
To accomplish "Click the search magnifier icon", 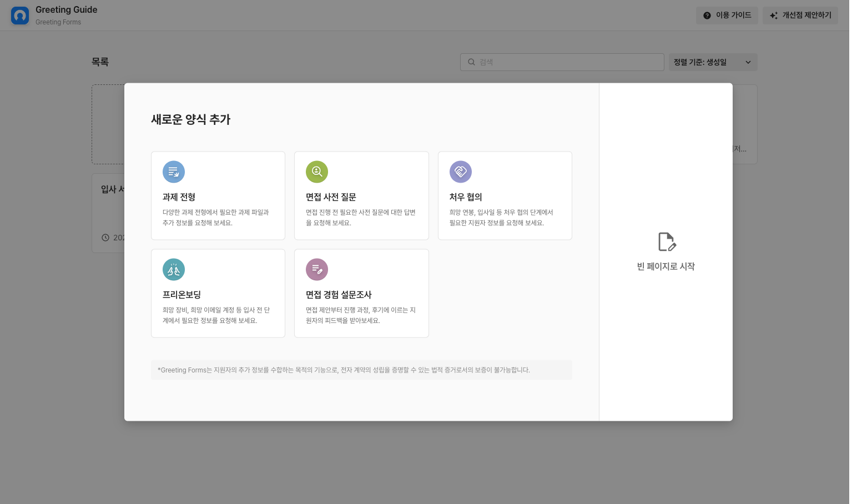I will (471, 62).
